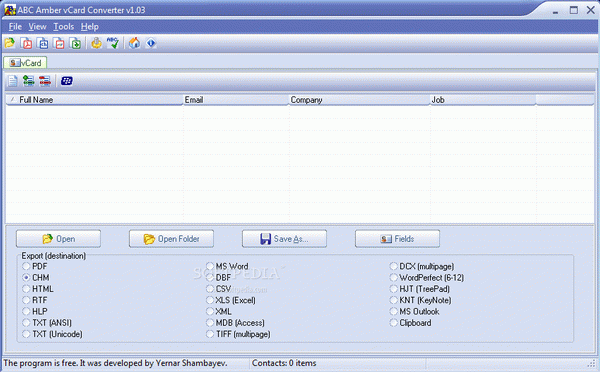
Task: Click the green Excel export toolbar icon
Action: click(76, 43)
